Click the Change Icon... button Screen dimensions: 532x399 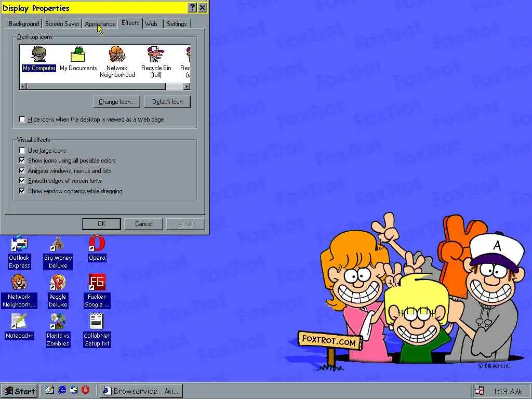pyautogui.click(x=117, y=102)
